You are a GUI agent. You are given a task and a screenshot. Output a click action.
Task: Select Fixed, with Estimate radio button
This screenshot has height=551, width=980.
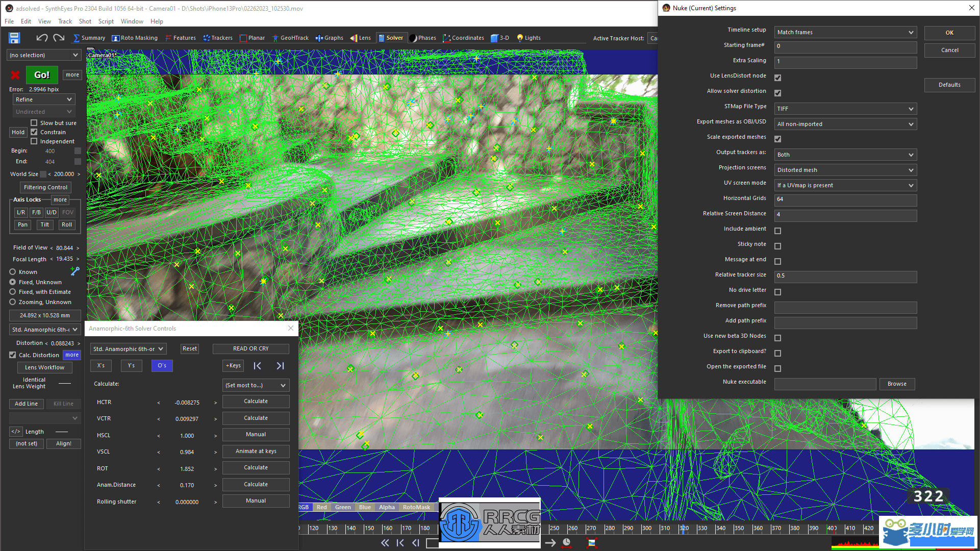[13, 292]
